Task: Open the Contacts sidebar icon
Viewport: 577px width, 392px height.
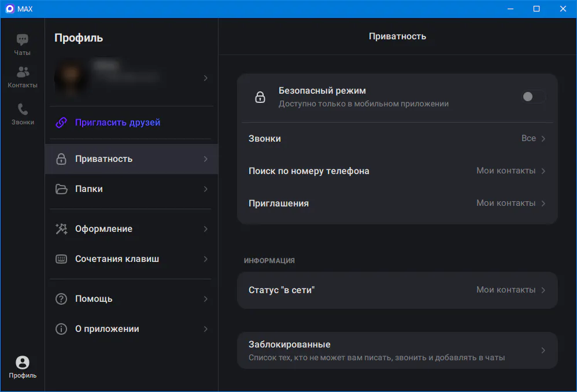Action: (23, 73)
